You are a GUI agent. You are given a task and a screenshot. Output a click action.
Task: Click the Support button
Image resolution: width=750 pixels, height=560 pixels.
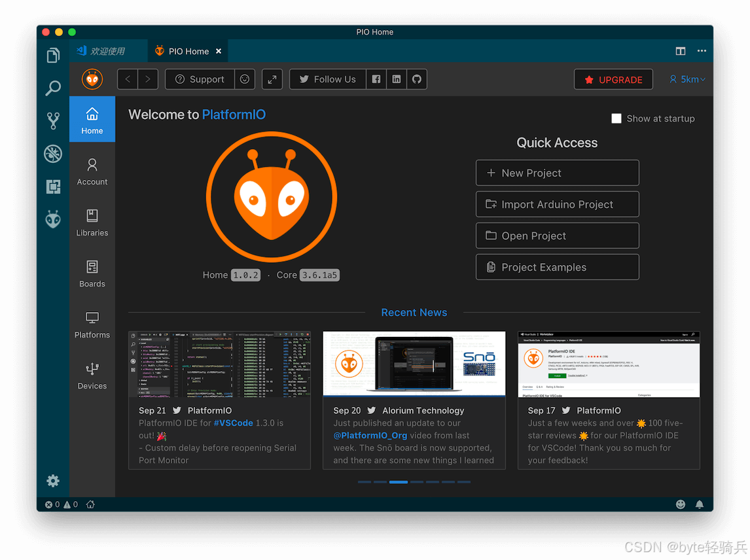click(x=200, y=79)
